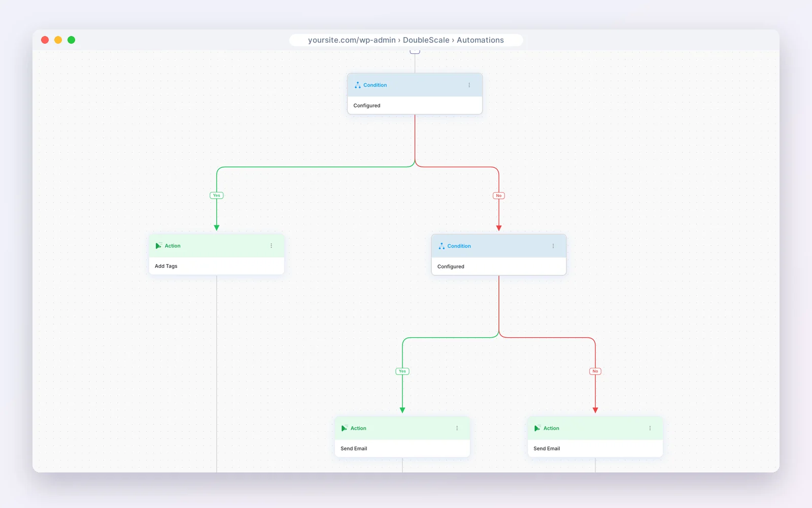Maximize the window with the green button

click(72, 40)
